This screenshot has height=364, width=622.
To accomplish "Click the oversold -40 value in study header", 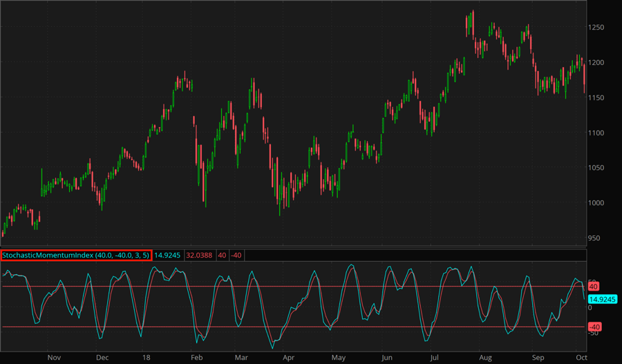I will [x=236, y=256].
